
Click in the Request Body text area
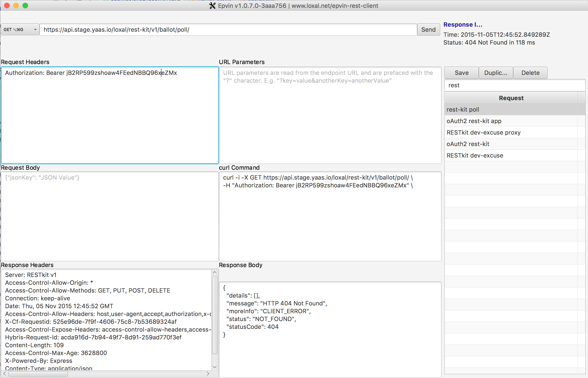(x=110, y=216)
